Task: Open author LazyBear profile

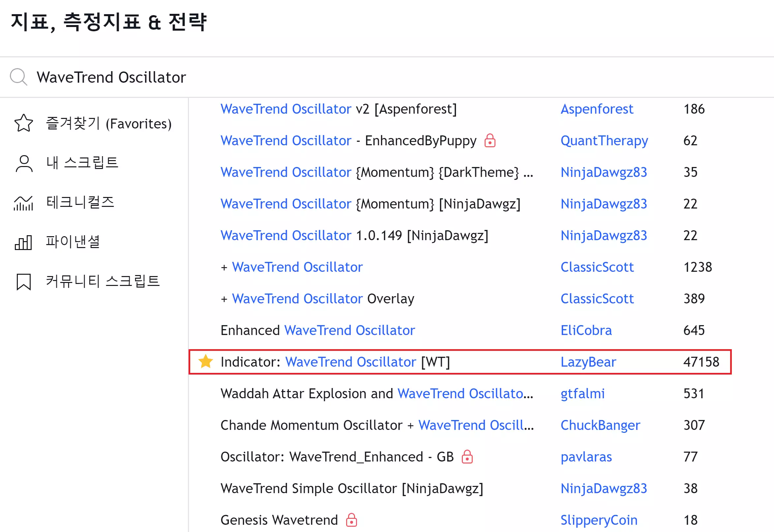Action: (588, 362)
